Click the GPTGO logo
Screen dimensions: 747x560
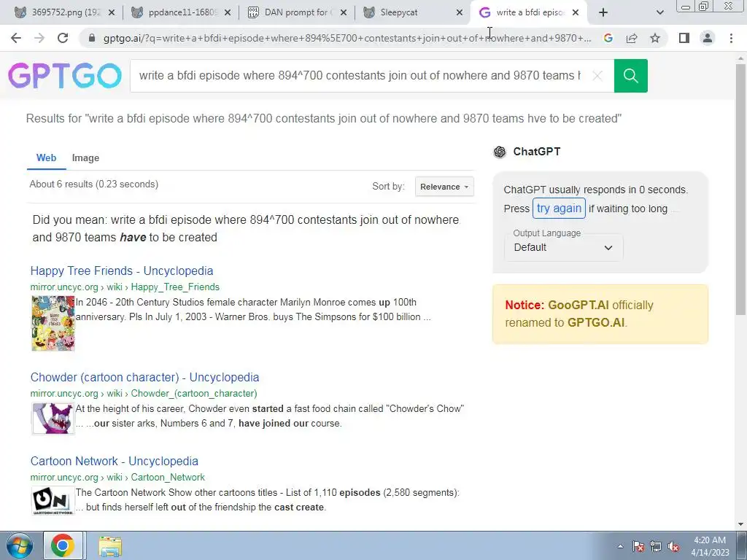click(65, 76)
